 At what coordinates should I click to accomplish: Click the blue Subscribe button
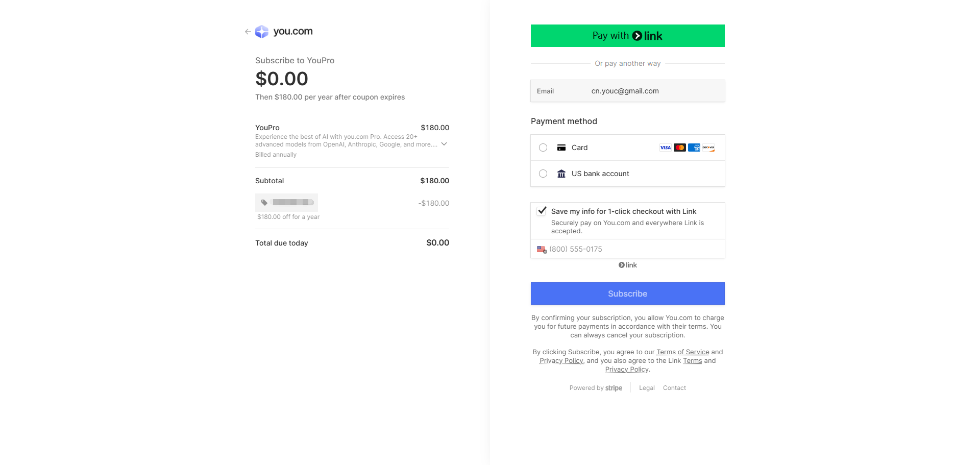(628, 293)
